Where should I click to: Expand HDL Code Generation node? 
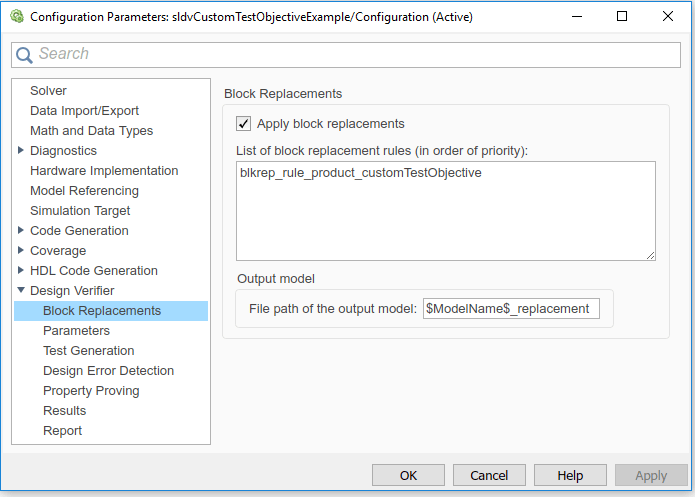[x=21, y=271]
